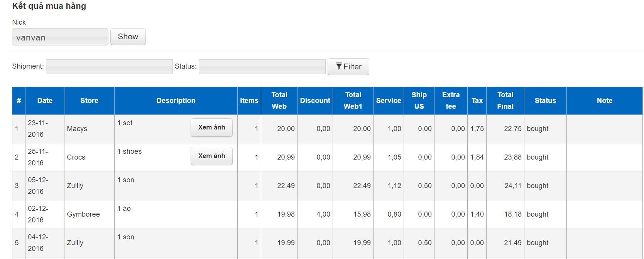
Task: Open the Shipment filter field
Action: [109, 67]
